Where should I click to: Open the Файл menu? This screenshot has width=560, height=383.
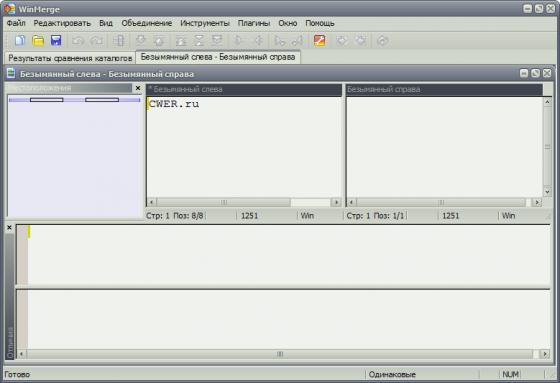(x=16, y=23)
